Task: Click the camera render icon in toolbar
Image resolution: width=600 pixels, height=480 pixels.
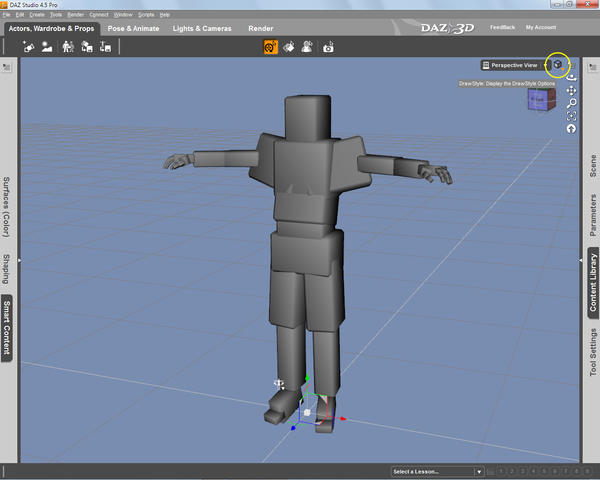Action: tap(327, 47)
